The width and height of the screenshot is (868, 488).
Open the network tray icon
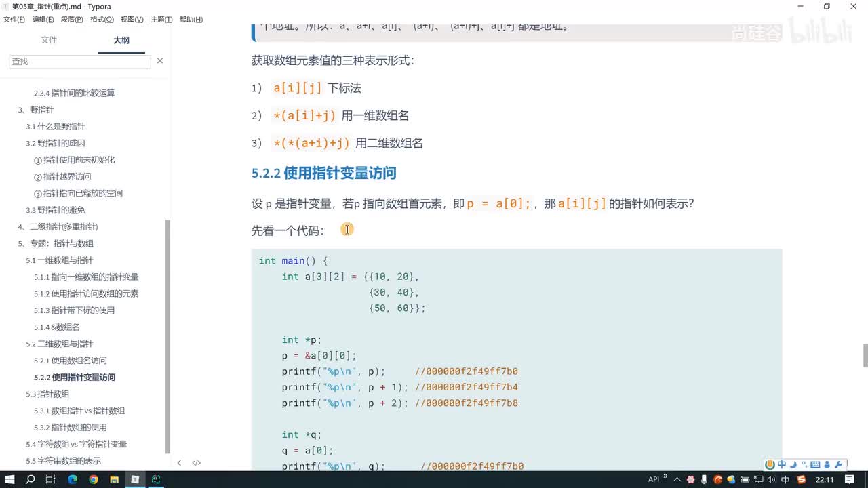pyautogui.click(x=758, y=479)
